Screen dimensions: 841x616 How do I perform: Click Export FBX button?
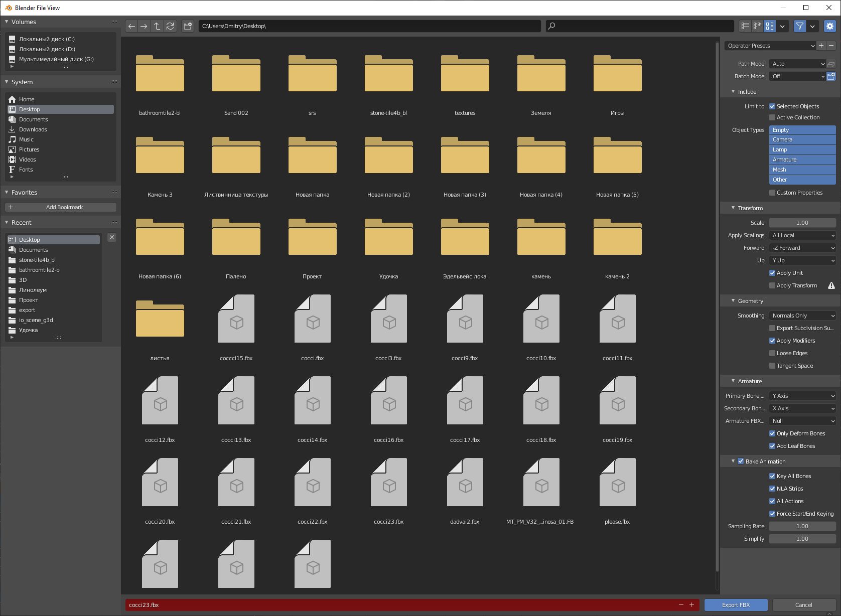tap(736, 605)
